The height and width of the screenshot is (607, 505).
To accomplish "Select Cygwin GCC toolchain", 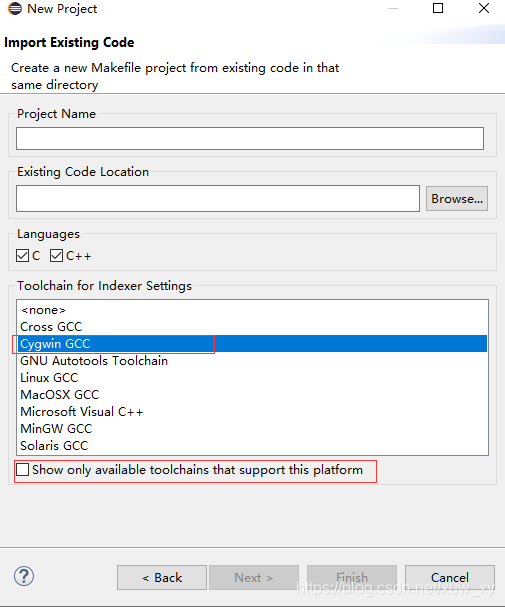I will (x=252, y=344).
